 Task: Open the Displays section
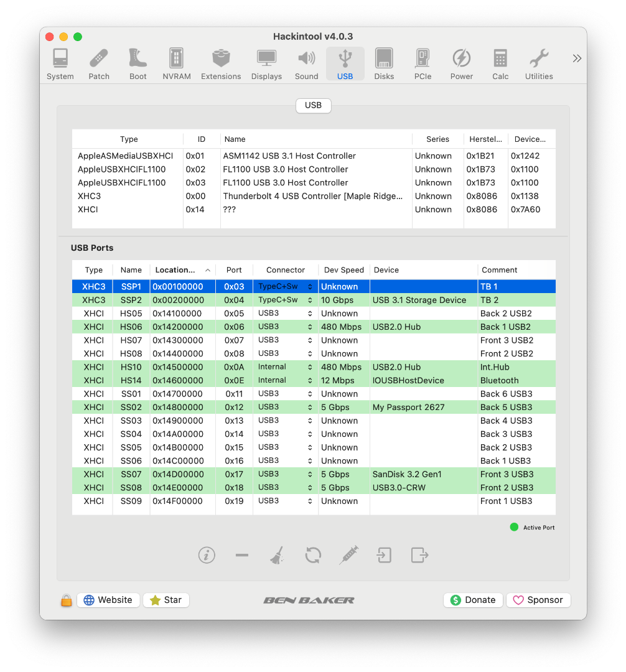point(266,64)
